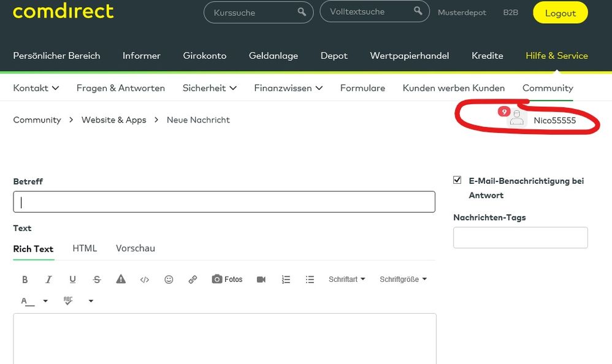Add a numbered list
Screen dimensions: 612x364
(286, 279)
